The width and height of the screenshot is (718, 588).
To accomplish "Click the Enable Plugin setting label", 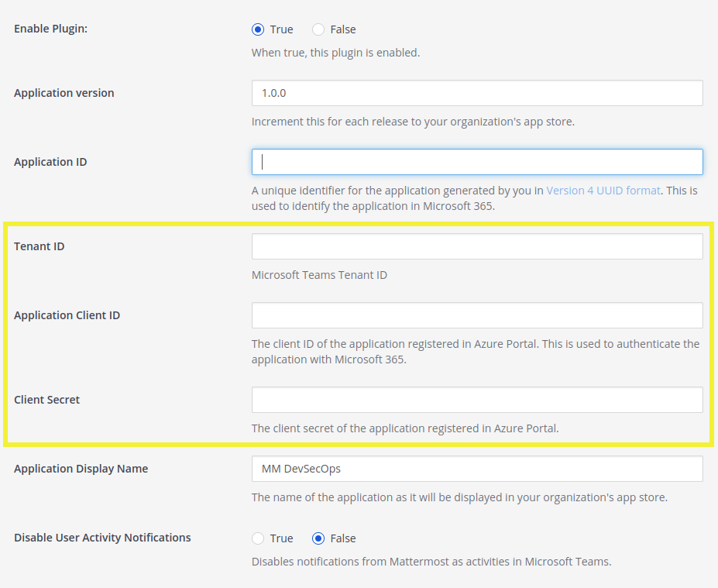I will [x=50, y=29].
